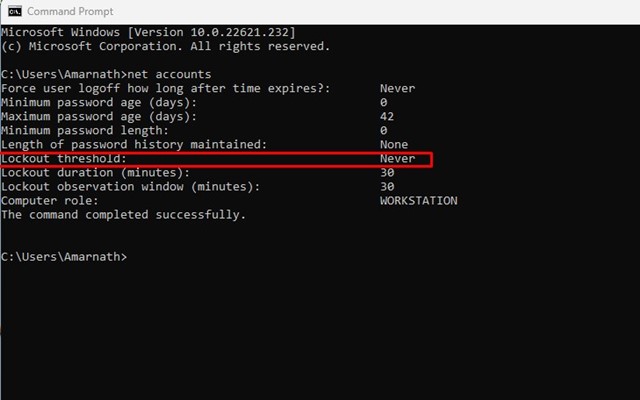The image size is (640, 400).
Task: Click the 'None' password history value
Action: coord(394,144)
